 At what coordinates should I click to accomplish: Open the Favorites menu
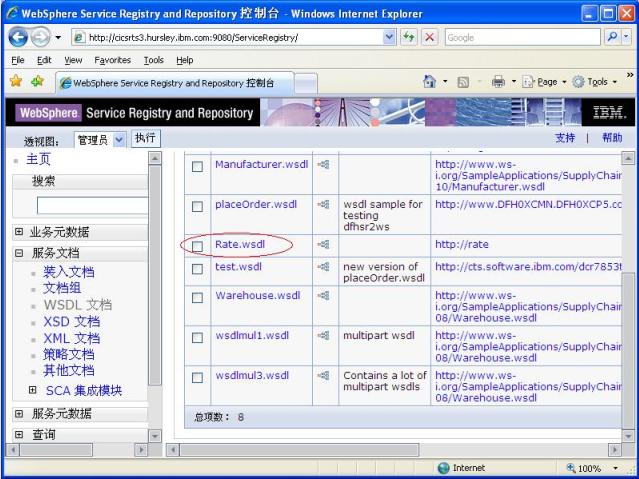click(112, 60)
